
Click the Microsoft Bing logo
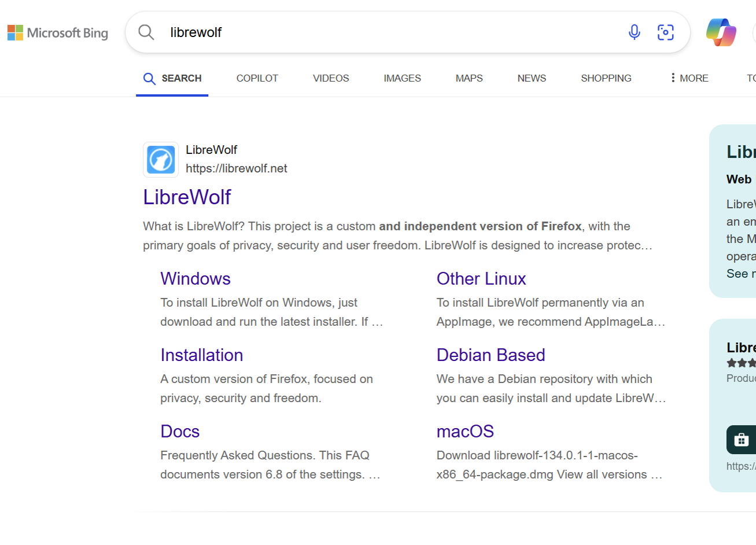pos(58,32)
